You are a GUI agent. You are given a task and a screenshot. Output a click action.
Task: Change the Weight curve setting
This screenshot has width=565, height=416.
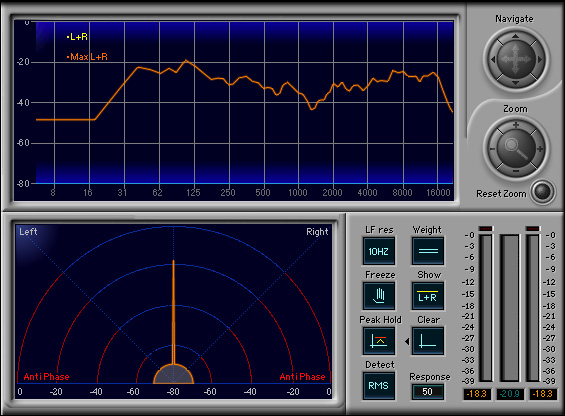pos(428,251)
